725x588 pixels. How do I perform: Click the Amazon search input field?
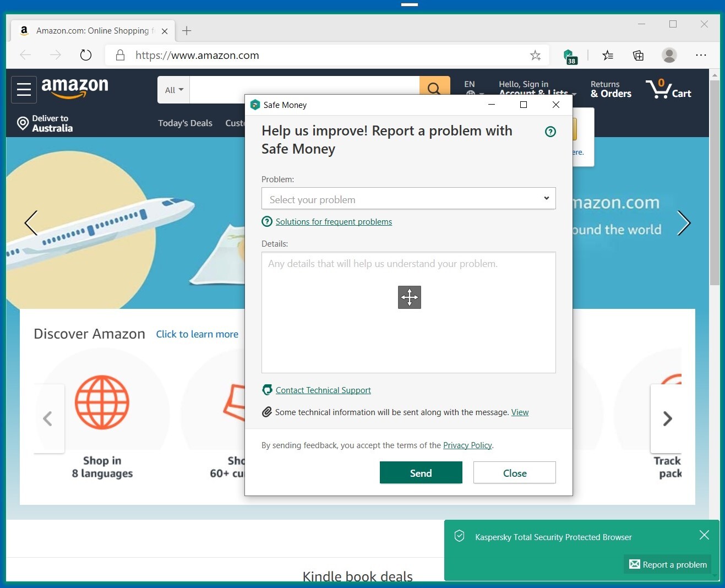pos(304,90)
